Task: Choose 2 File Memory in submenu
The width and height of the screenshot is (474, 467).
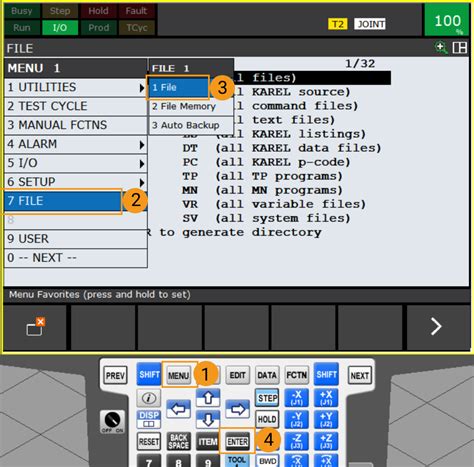Action: (x=191, y=106)
